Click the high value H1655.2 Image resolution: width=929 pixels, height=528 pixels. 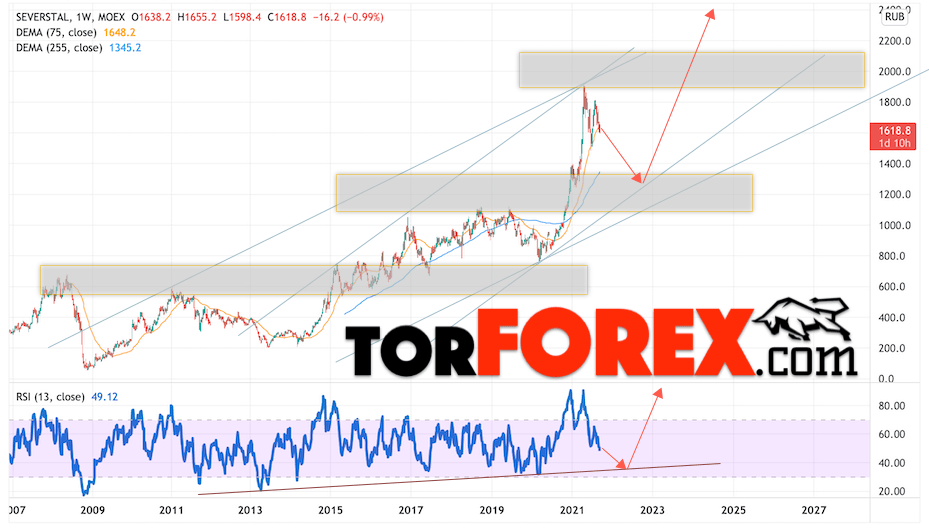pyautogui.click(x=197, y=17)
